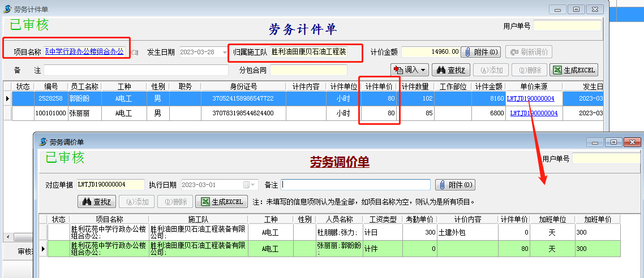Click the 计件单价 column header
The width and height of the screenshot is (644, 278).
click(379, 86)
